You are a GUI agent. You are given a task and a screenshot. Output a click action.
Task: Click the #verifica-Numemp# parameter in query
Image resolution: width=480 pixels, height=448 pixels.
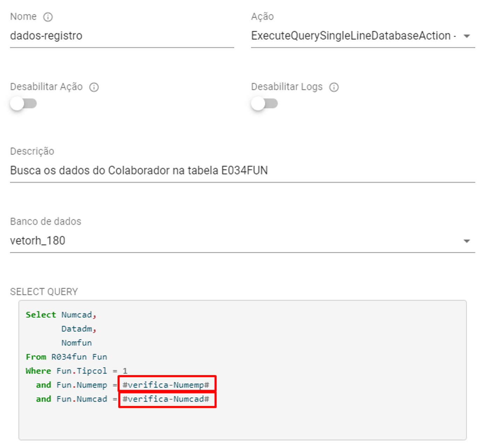166,385
